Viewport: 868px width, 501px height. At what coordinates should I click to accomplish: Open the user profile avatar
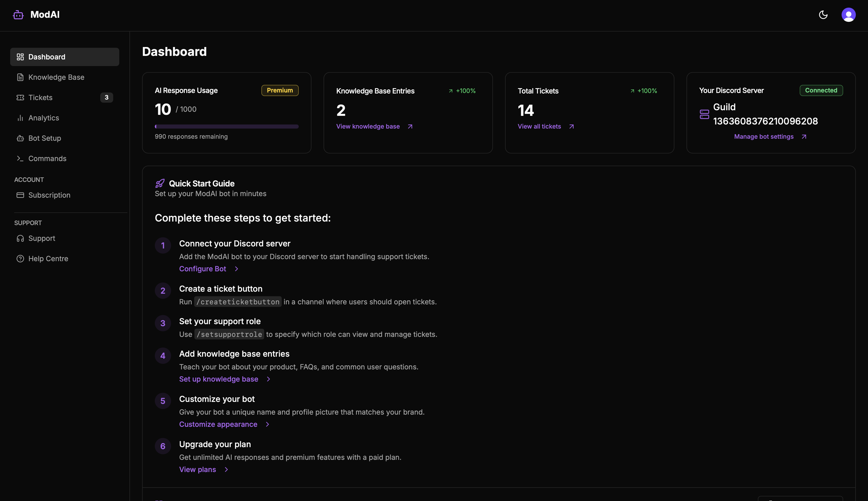tap(848, 14)
